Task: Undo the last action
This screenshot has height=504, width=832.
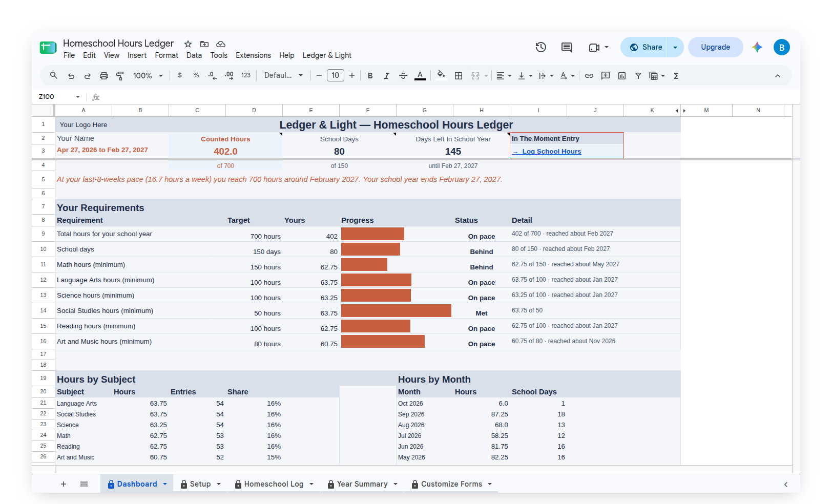Action: tap(71, 76)
